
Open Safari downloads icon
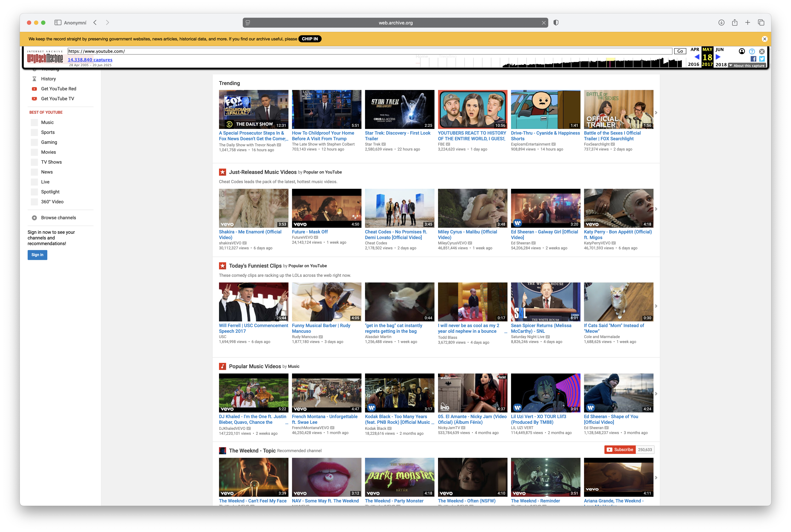pyautogui.click(x=721, y=23)
